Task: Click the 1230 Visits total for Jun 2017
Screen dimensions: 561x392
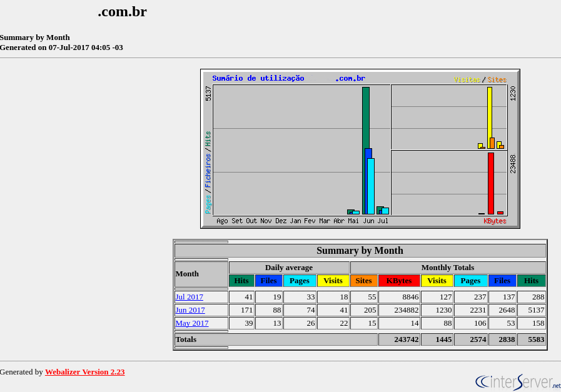Action: [x=437, y=310]
